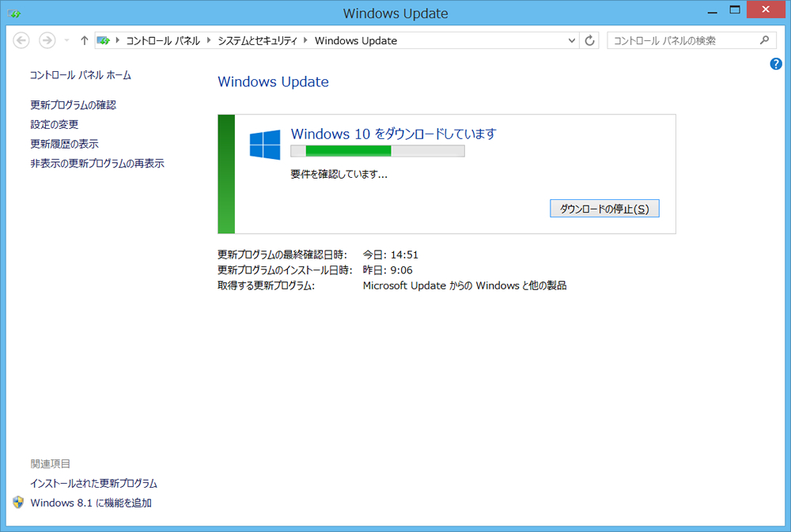Viewport: 791px width, 532px height.
Task: Expand chevron after システムとセキュリティ breadcrumb
Action: 305,40
